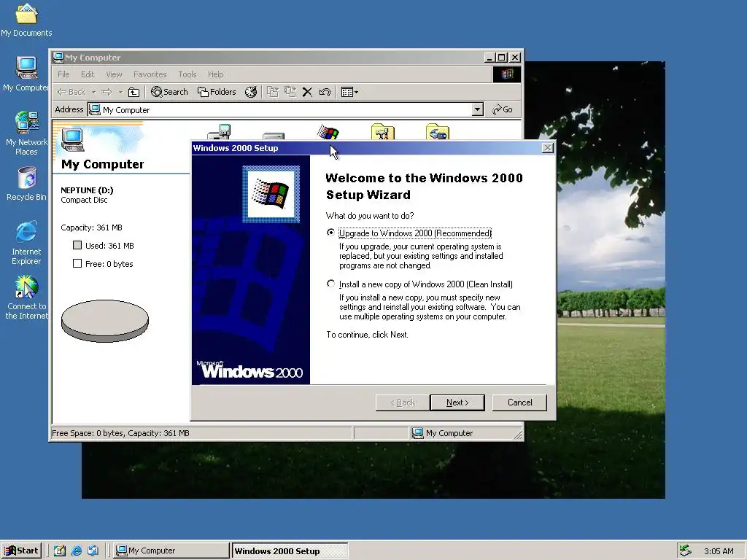
Task: Click Capacity: 361 MB text
Action: point(91,227)
